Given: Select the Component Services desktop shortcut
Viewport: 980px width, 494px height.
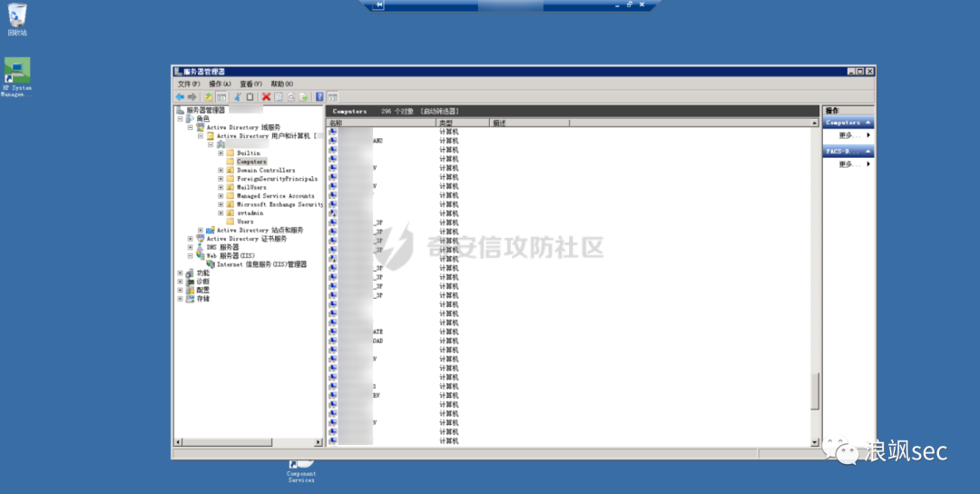Looking at the screenshot, I should click(301, 471).
